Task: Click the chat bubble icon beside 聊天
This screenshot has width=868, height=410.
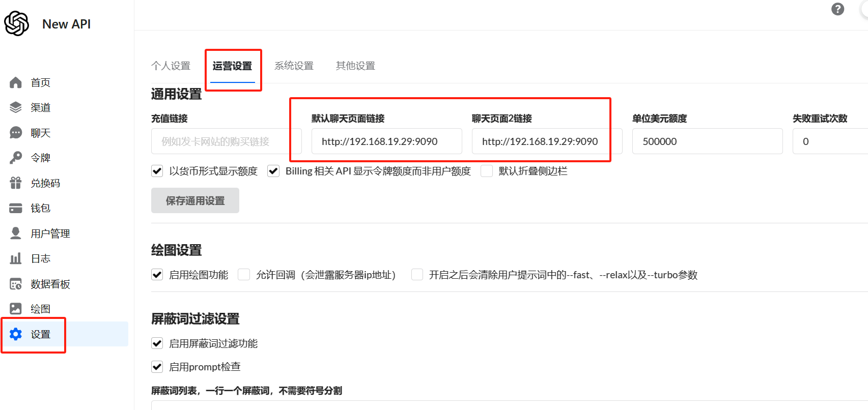Action: [x=16, y=133]
